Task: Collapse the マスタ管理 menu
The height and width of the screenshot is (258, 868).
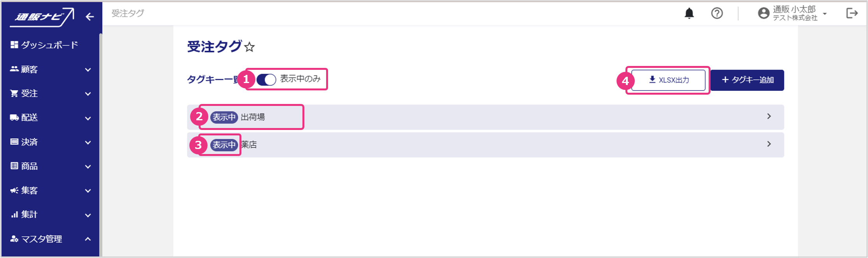Action: [88, 239]
